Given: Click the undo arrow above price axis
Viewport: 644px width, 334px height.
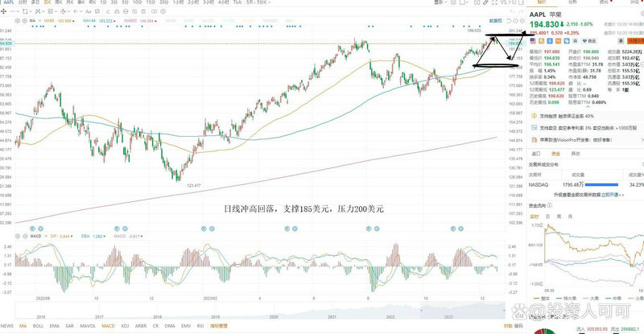Looking at the screenshot, I should 512,11.
